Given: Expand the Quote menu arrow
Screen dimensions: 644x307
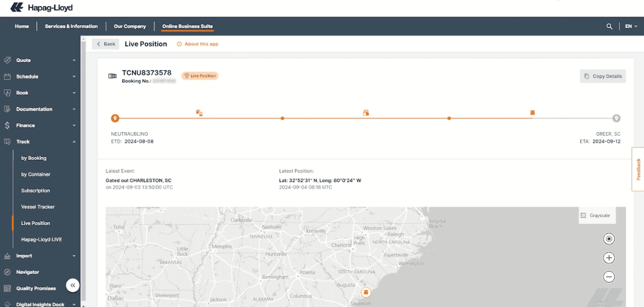Looking at the screenshot, I should (x=74, y=60).
